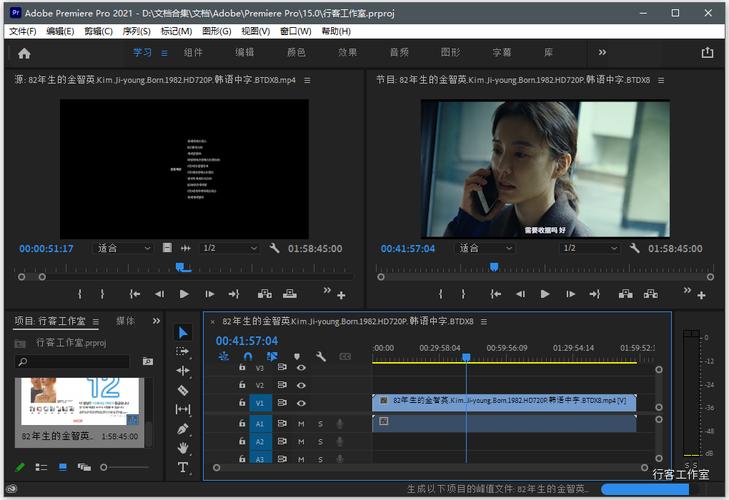Solo audio track A2
This screenshot has width=729, height=500.
pyautogui.click(x=320, y=442)
